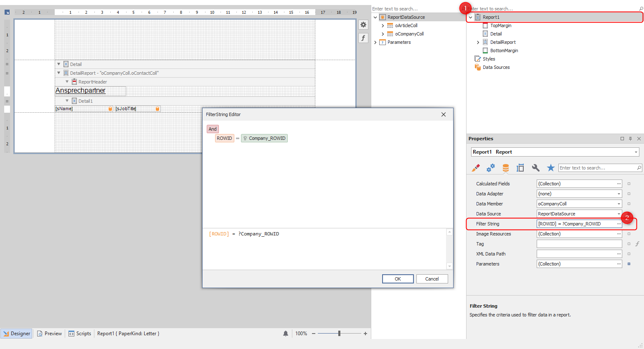Click the zoom in plus icon
The height and width of the screenshot is (349, 644).
(365, 334)
